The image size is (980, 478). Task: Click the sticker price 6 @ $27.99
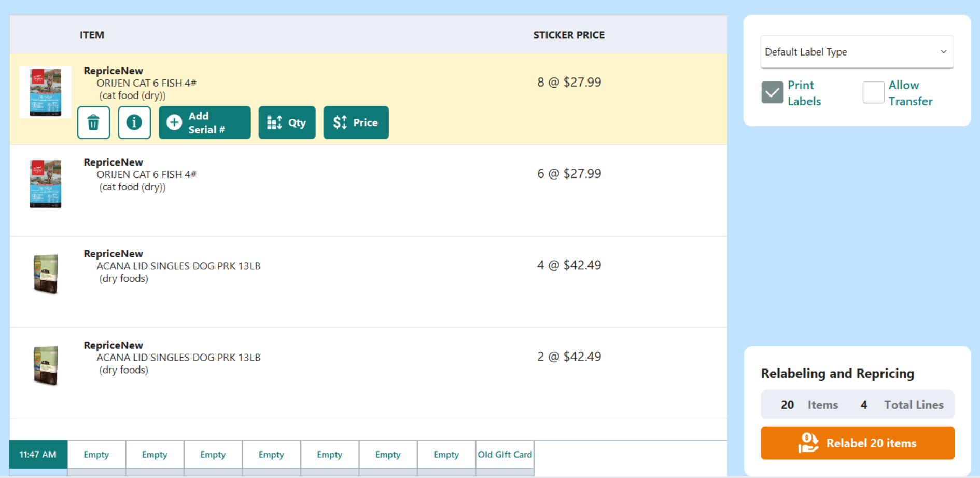click(x=569, y=174)
